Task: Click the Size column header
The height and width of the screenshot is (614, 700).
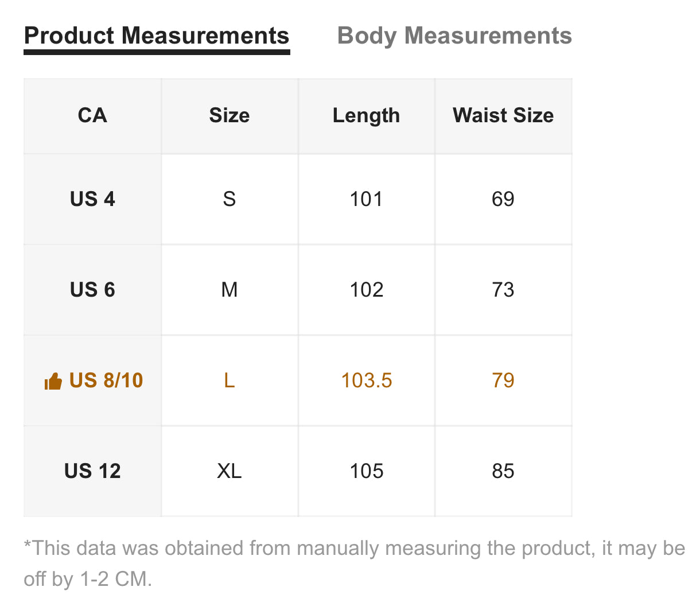Action: 230,115
